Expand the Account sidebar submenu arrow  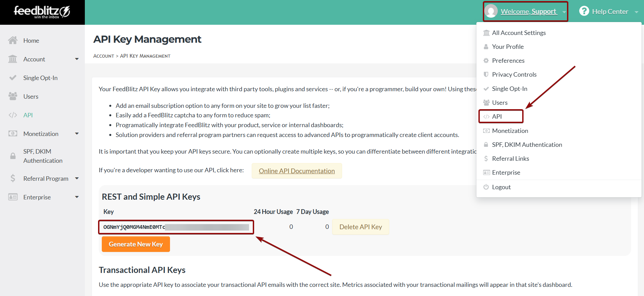[77, 59]
